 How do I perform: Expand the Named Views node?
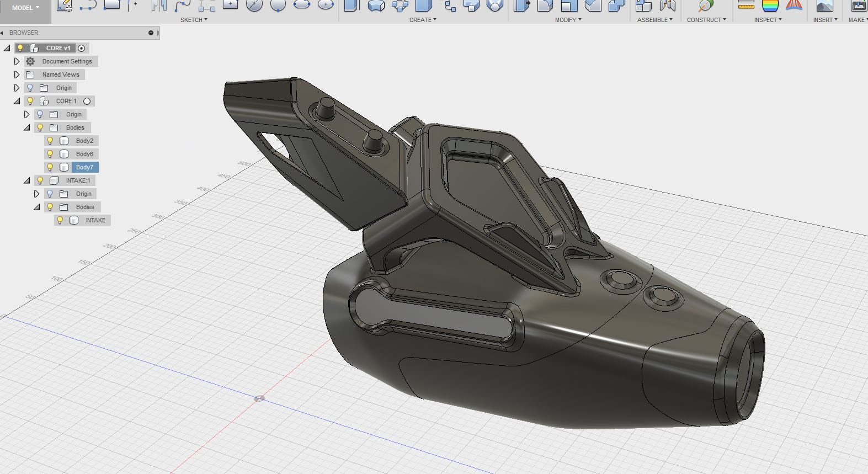17,74
